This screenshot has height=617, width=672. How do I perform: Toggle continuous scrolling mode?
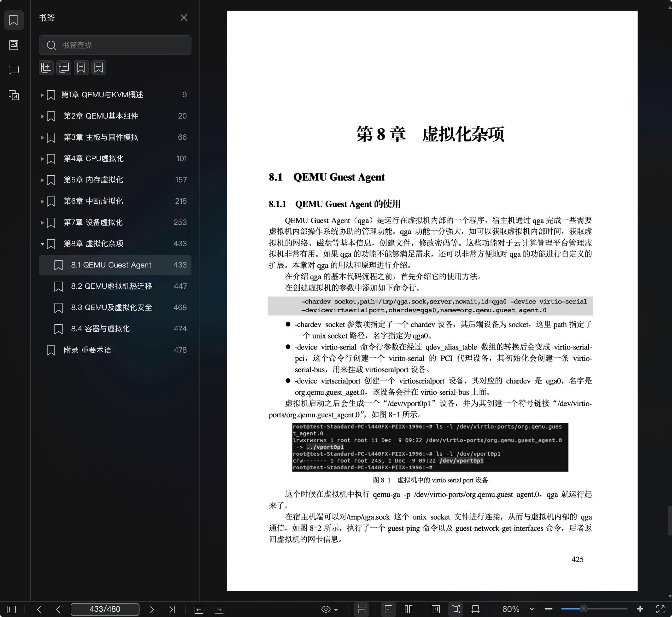[362, 609]
